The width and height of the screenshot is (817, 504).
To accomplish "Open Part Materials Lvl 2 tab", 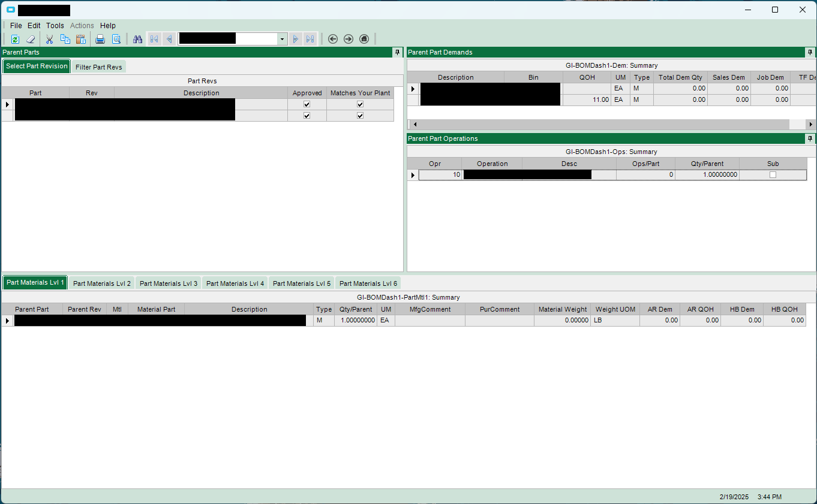I will click(102, 283).
